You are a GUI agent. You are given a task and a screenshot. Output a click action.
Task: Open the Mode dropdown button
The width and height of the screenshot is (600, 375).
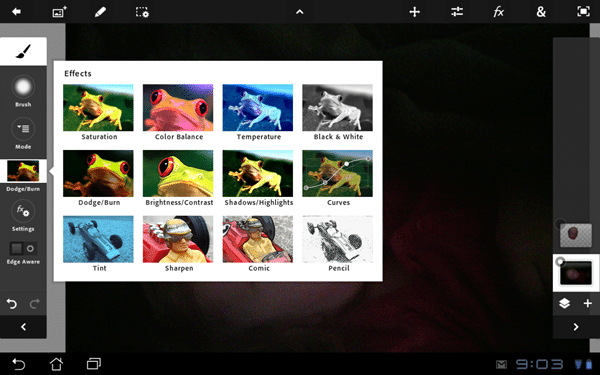(23, 133)
